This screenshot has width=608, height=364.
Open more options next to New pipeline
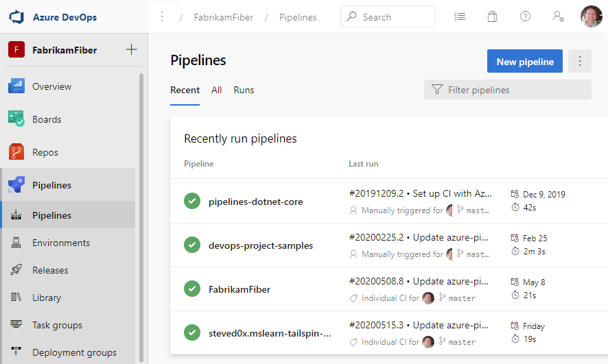pyautogui.click(x=580, y=61)
